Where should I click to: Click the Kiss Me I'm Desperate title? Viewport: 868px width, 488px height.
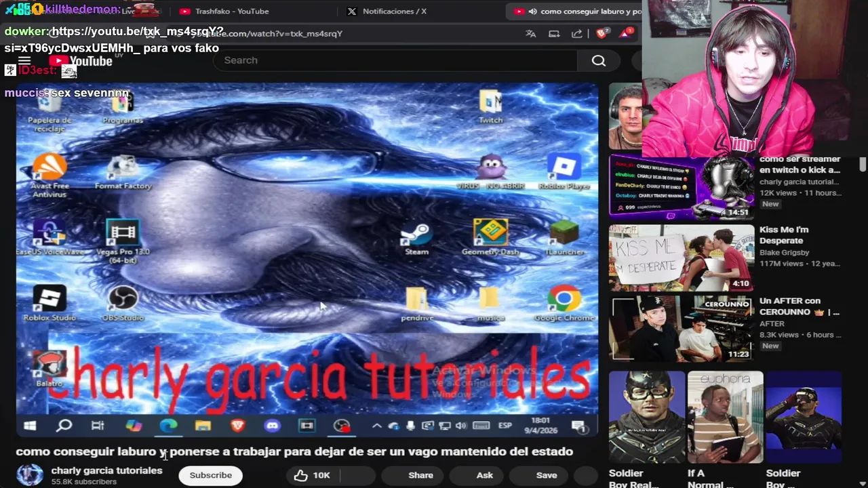(784, 235)
